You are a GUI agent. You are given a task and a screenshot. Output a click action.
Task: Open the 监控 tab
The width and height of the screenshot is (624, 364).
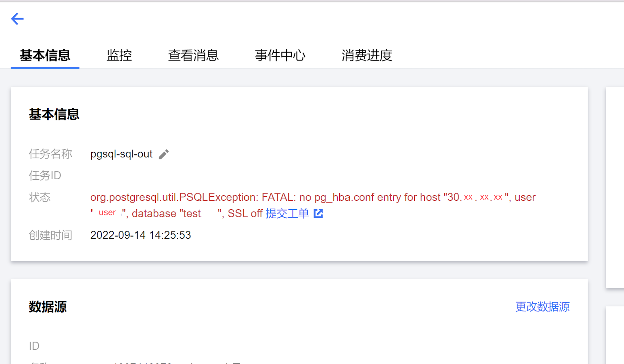click(x=119, y=55)
